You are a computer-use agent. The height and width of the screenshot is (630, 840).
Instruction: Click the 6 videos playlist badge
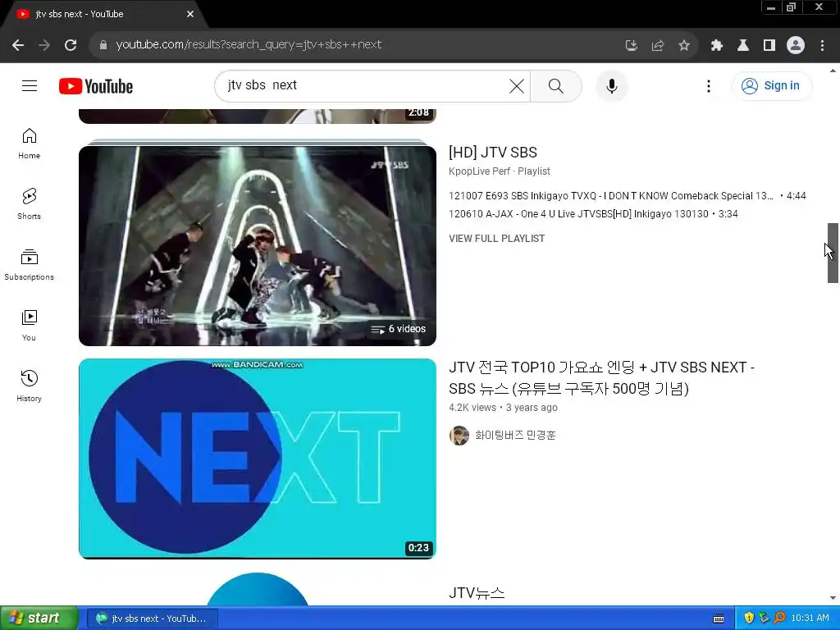(x=399, y=329)
